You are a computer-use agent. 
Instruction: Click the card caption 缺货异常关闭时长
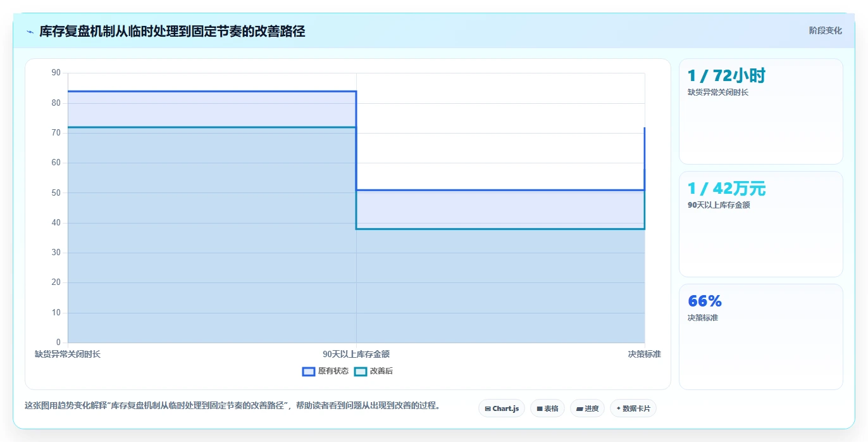tap(718, 92)
